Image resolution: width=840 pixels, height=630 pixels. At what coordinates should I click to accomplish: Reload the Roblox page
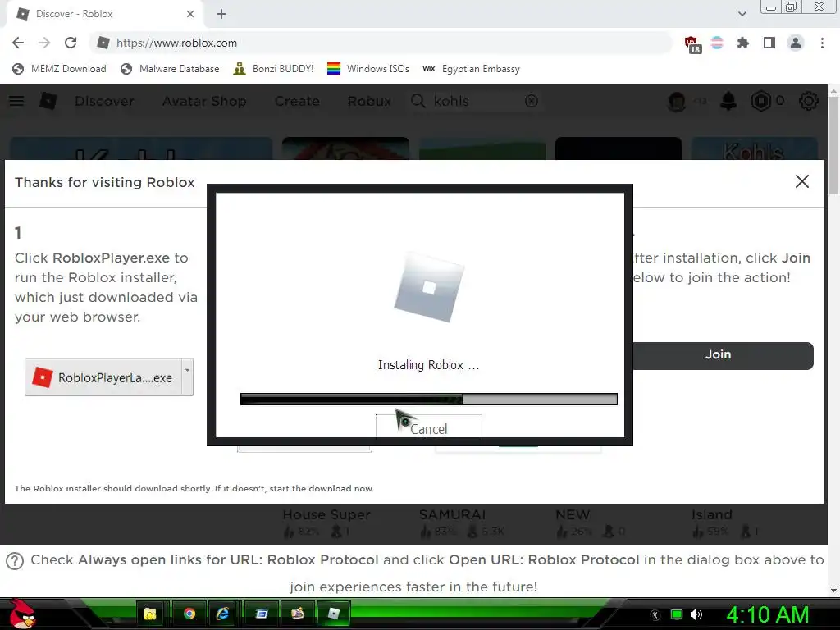[x=71, y=43]
